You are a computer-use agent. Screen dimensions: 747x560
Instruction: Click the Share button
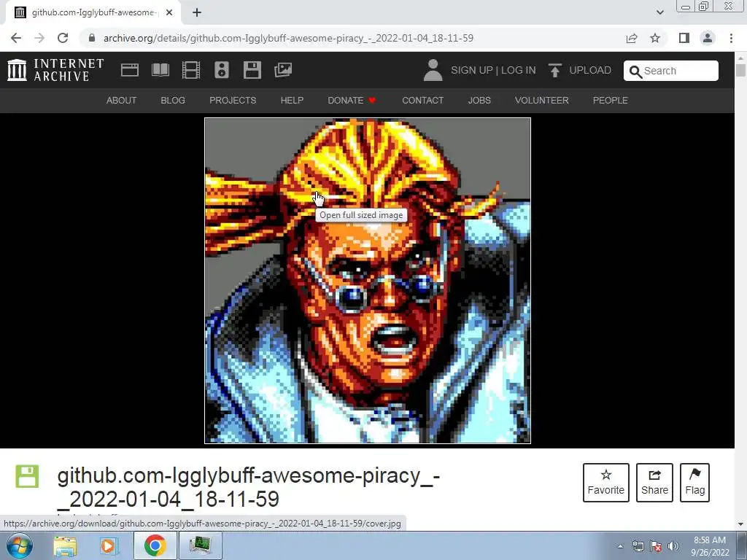click(x=654, y=483)
